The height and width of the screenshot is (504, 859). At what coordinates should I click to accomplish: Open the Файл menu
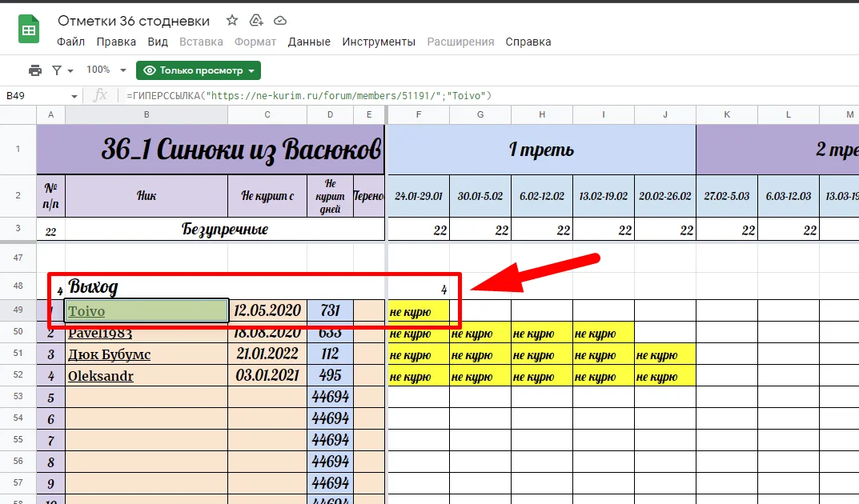[70, 42]
